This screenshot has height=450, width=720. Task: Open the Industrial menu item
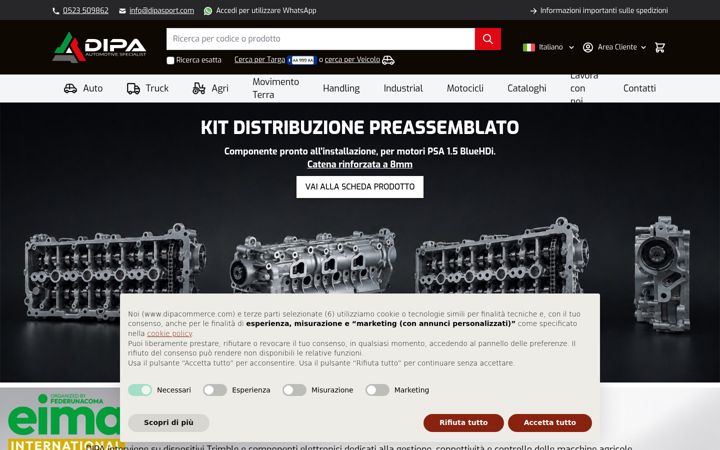[403, 88]
